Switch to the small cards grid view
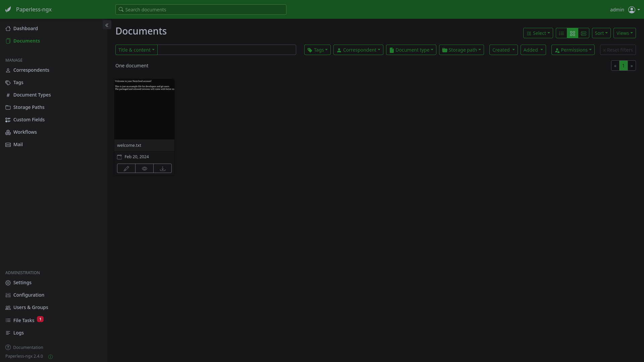This screenshot has height=362, width=644. click(573, 33)
